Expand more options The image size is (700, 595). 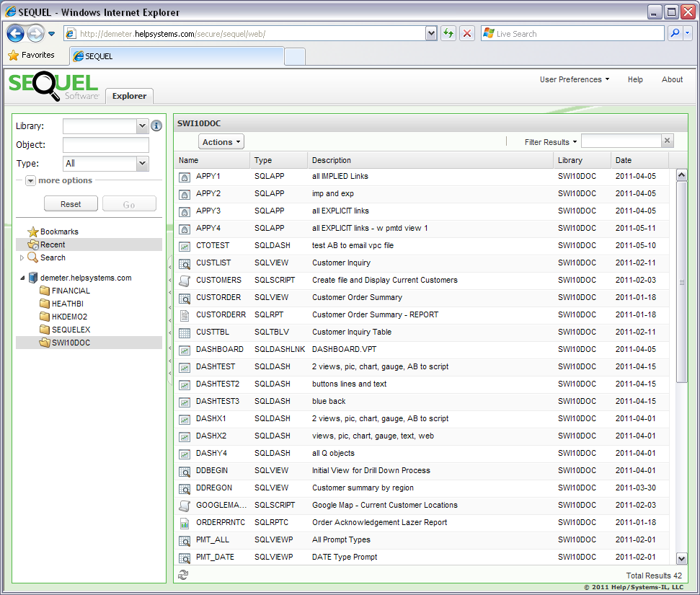[30, 181]
